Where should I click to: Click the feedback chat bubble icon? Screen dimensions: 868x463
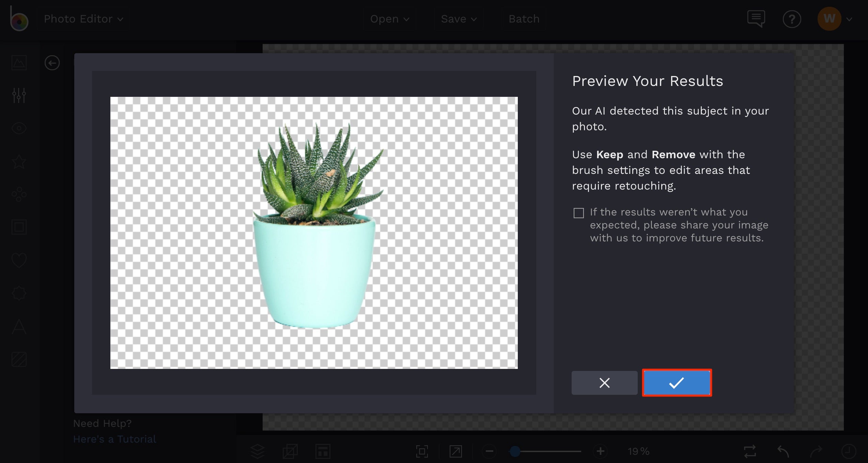click(x=756, y=19)
